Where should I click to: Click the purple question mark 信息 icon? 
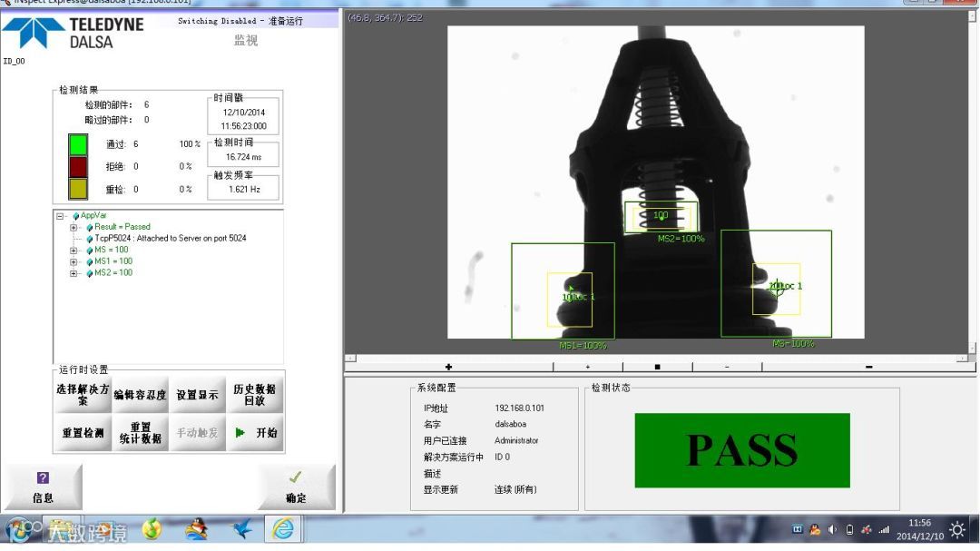[x=43, y=477]
